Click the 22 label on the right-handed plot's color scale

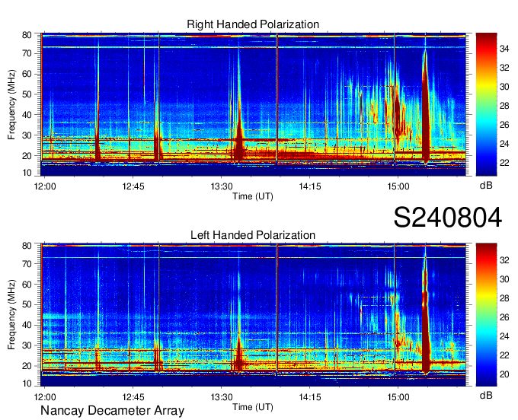coord(504,163)
